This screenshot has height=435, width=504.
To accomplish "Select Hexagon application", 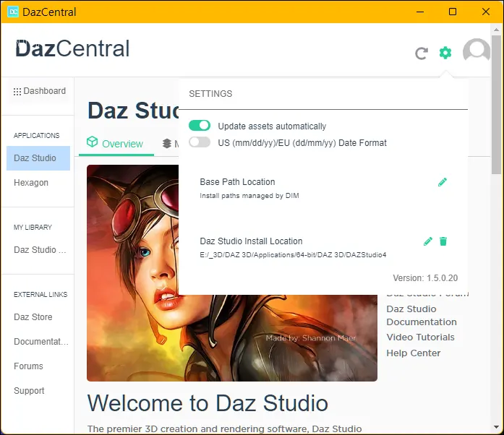I will click(31, 183).
